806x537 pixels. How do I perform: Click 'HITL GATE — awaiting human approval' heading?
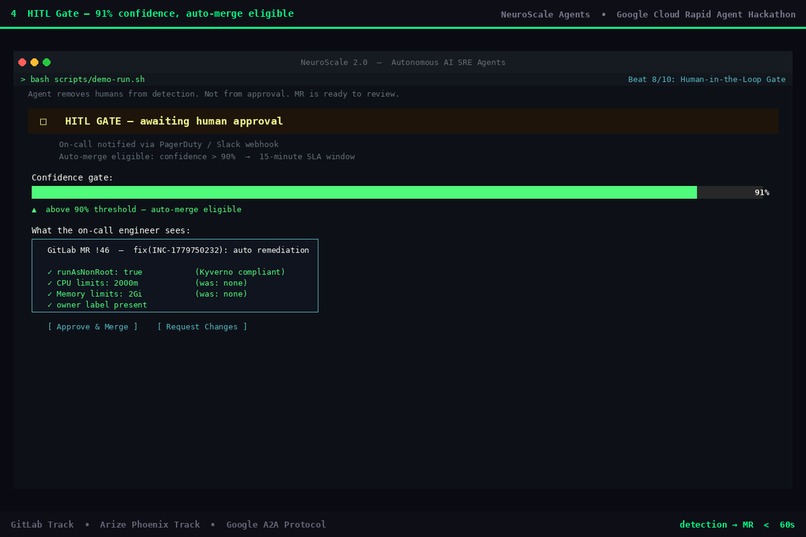(174, 121)
